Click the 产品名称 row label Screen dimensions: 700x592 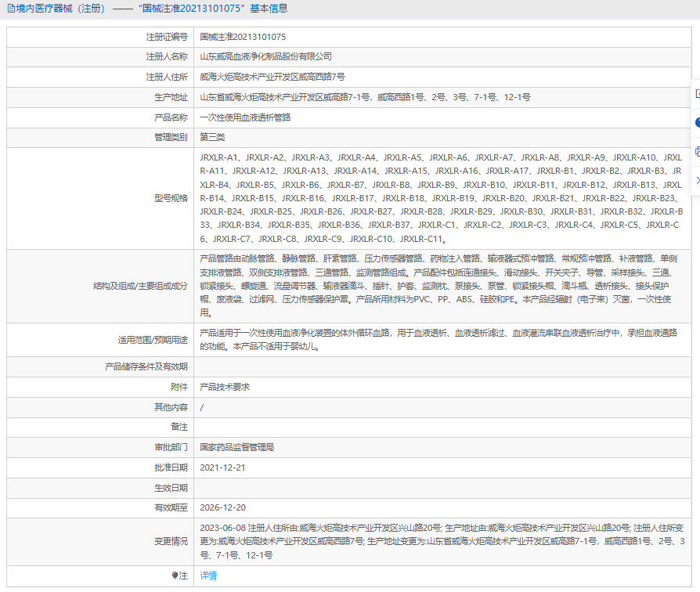(171, 117)
